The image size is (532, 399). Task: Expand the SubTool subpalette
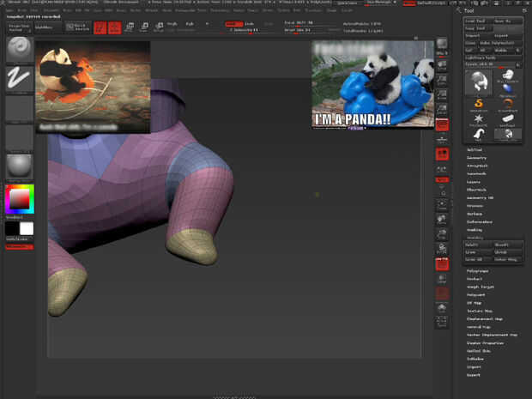point(475,149)
